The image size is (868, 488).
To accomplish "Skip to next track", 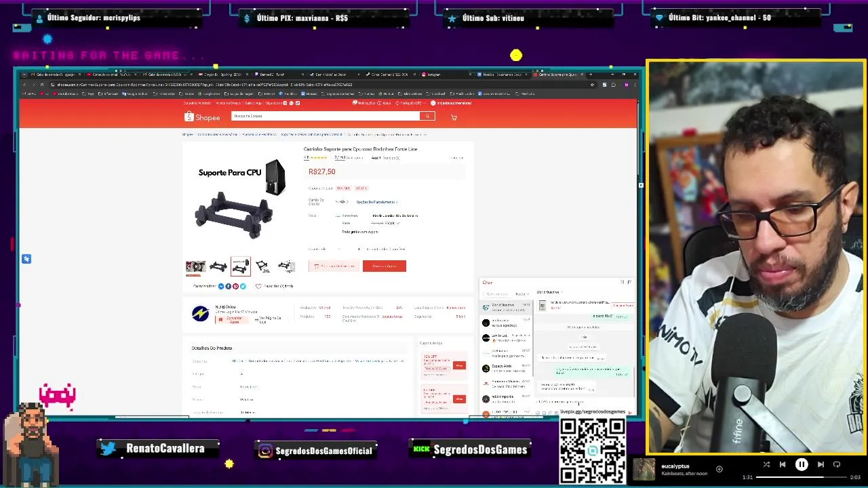I will click(821, 465).
